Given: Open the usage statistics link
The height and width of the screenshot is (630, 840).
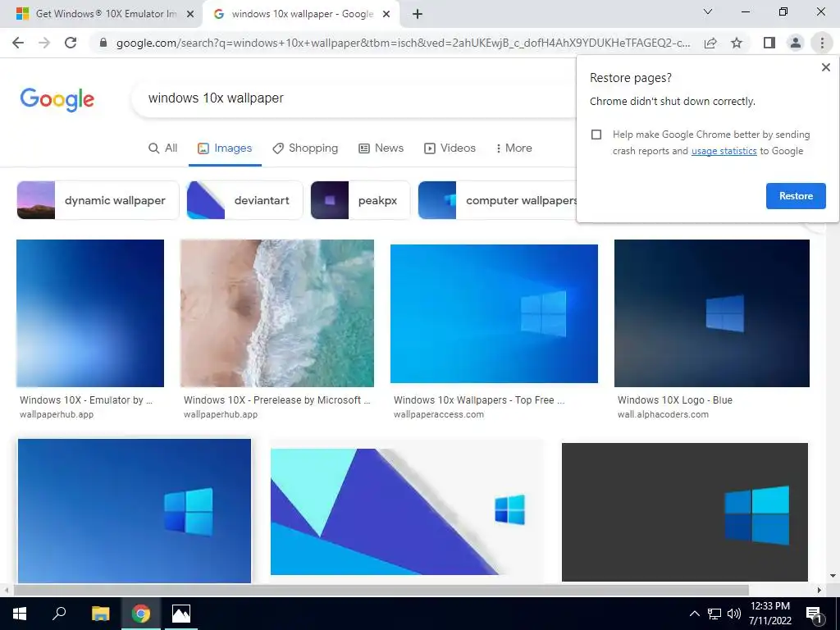Looking at the screenshot, I should 724,151.
